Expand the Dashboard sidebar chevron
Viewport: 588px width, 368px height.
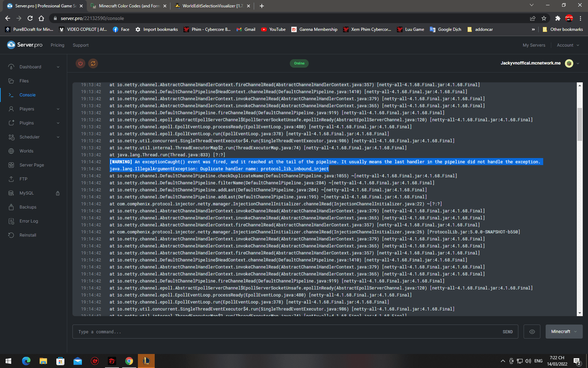(58, 67)
